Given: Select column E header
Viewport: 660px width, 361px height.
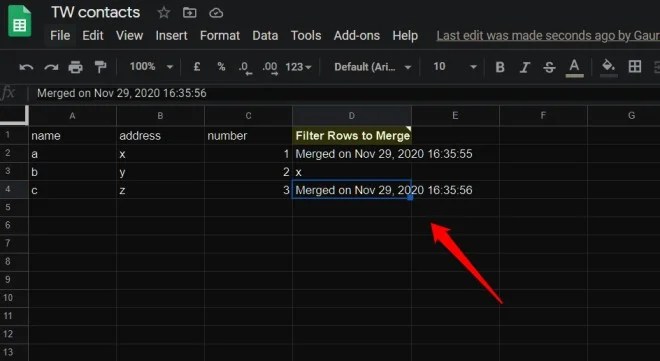Looking at the screenshot, I should (x=455, y=116).
